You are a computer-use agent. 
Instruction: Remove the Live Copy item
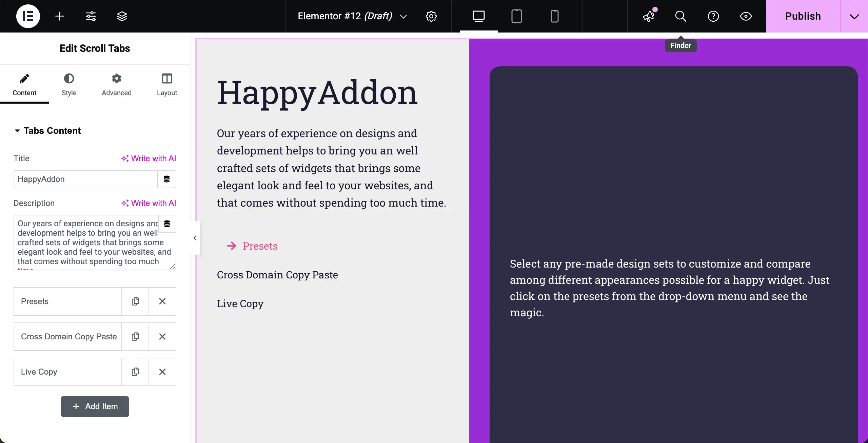(162, 372)
